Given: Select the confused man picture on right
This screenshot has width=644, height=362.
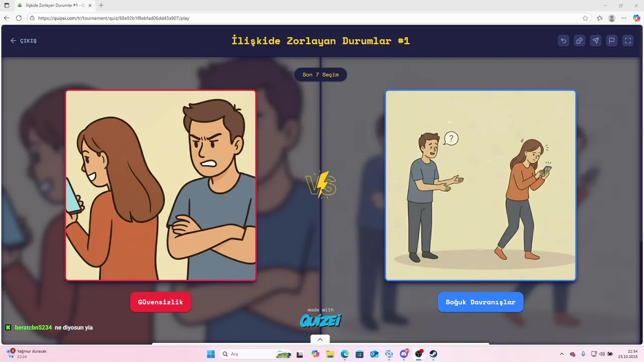Looking at the screenshot, I should pyautogui.click(x=480, y=185).
